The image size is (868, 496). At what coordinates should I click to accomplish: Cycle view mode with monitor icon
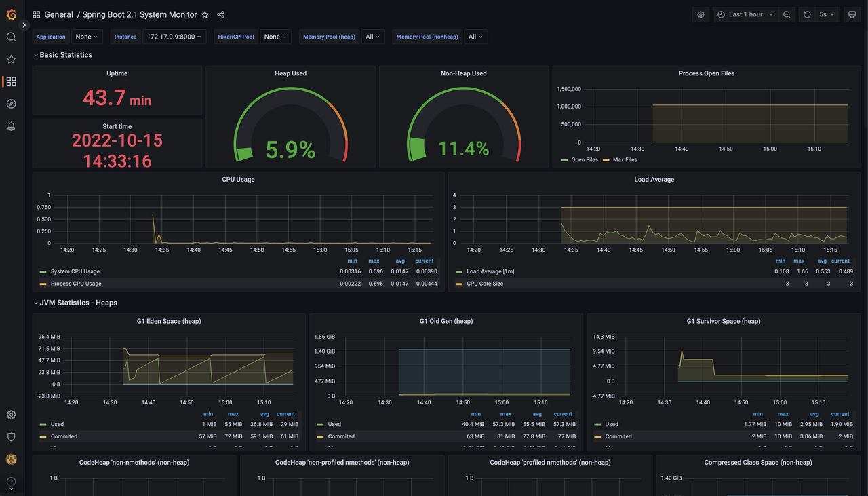852,14
